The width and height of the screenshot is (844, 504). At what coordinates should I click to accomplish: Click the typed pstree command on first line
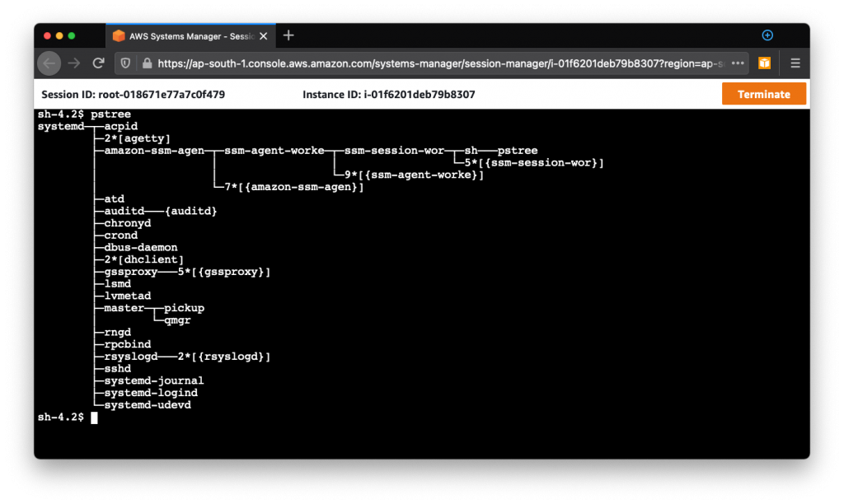pyautogui.click(x=110, y=114)
